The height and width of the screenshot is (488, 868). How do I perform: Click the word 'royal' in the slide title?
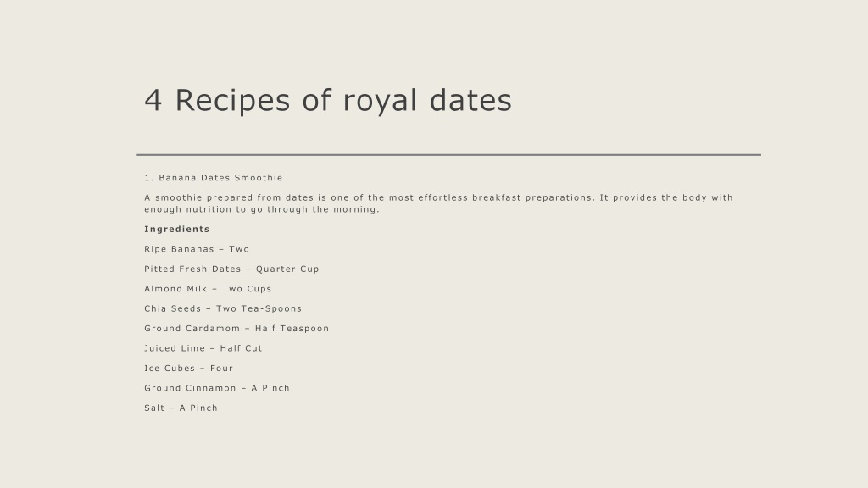380,101
